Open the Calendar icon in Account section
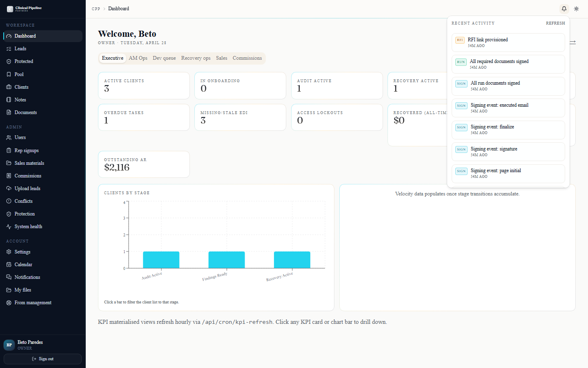Image resolution: width=588 pixels, height=368 pixels. click(x=9, y=265)
